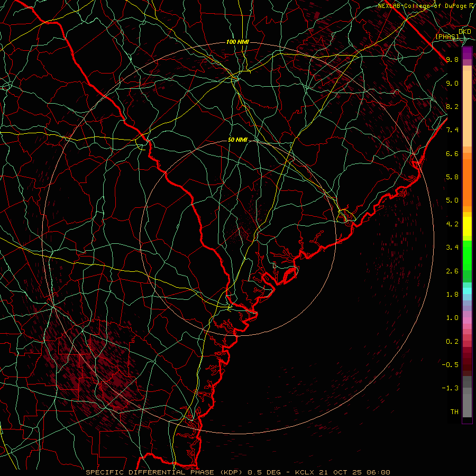This screenshot has height=476, width=476.
Task: Click the 2.6 value on the color scale
Action: (452, 271)
